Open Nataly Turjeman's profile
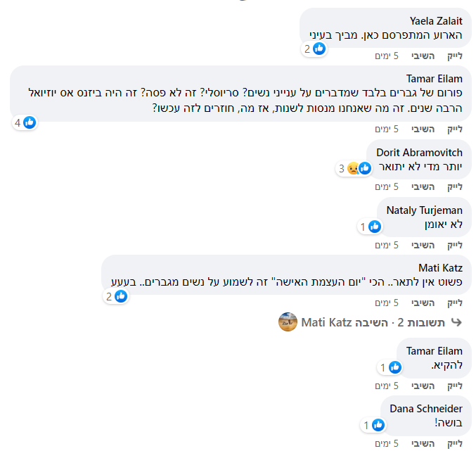 pos(424,210)
